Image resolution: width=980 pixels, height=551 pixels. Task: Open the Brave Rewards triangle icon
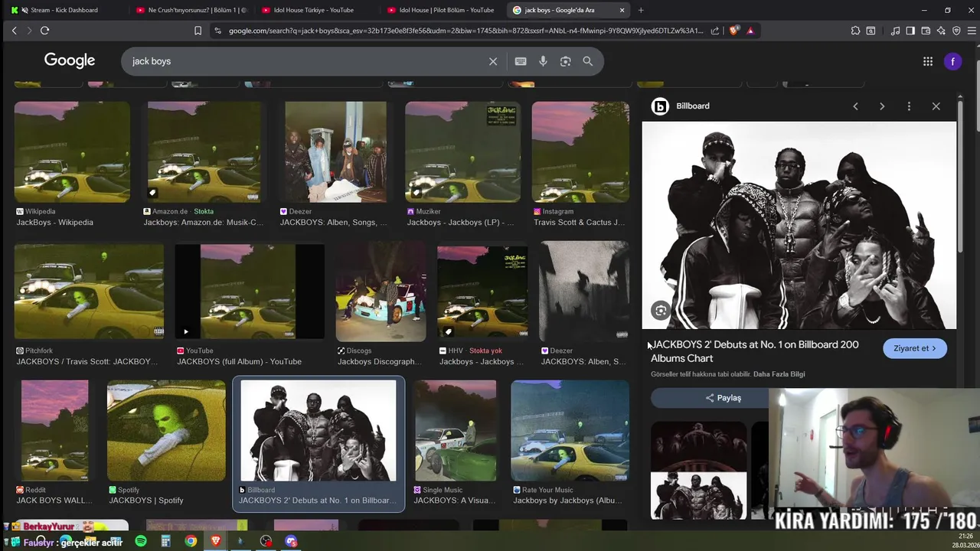coord(750,31)
